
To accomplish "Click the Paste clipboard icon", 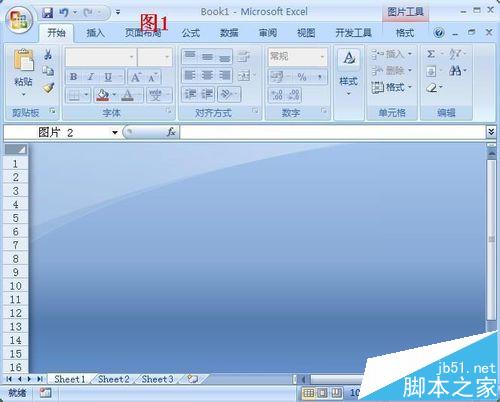I will coord(23,60).
